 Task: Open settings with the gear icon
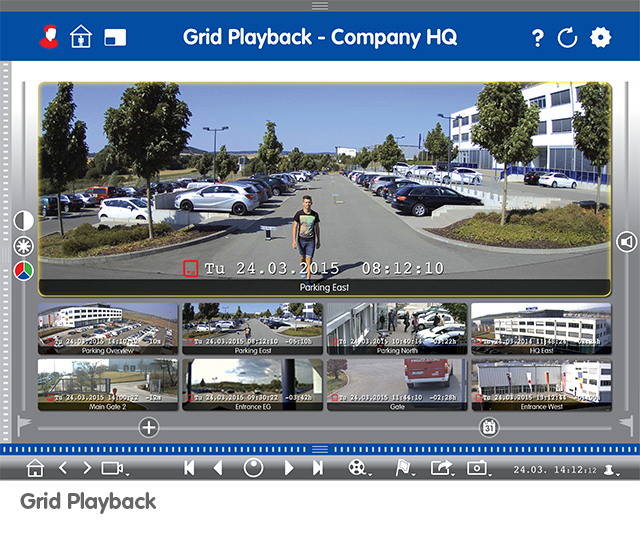coord(600,38)
